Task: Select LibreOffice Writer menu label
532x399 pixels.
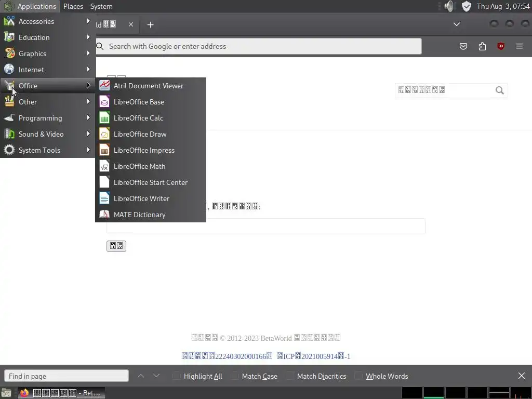Action: tap(141, 198)
